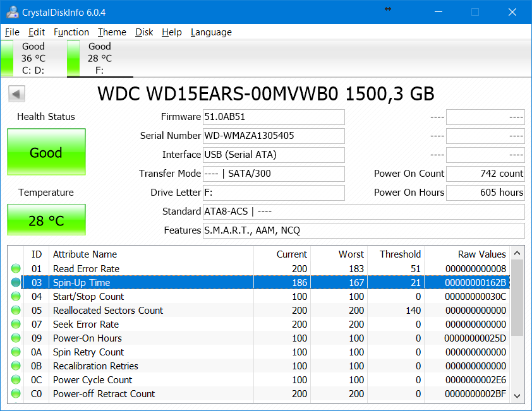Viewport: 532px width, 411px height.
Task: Click the Serial Number field
Action: [274, 136]
